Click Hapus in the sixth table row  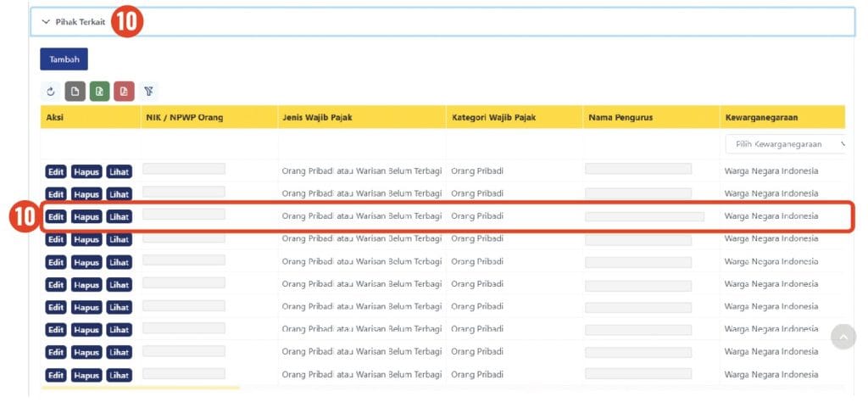[86, 285]
